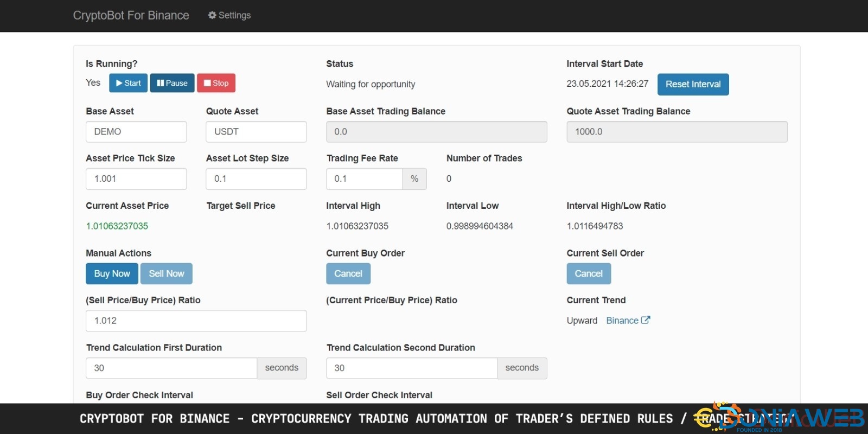The height and width of the screenshot is (434, 868).
Task: Open the Settings menu with gear icon
Action: click(x=229, y=15)
